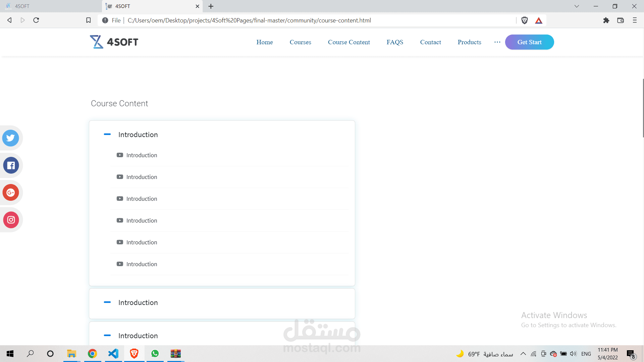Click the Get Start button
Image resolution: width=644 pixels, height=362 pixels.
click(529, 42)
